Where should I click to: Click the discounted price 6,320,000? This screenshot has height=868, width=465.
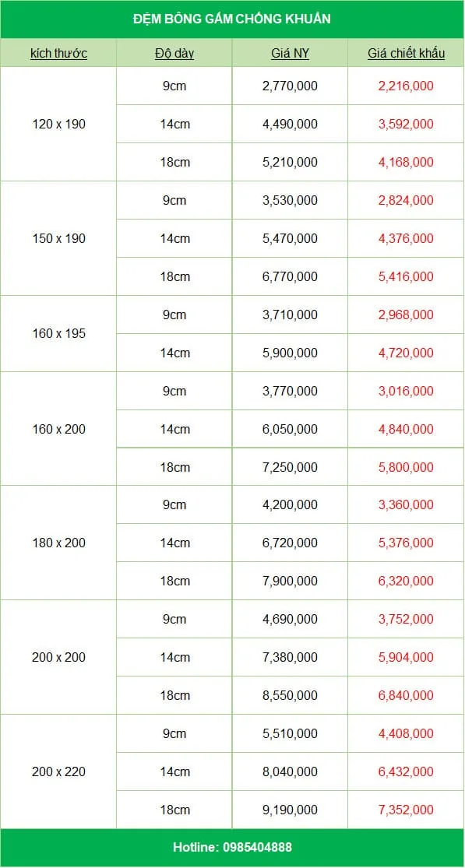pos(407,582)
